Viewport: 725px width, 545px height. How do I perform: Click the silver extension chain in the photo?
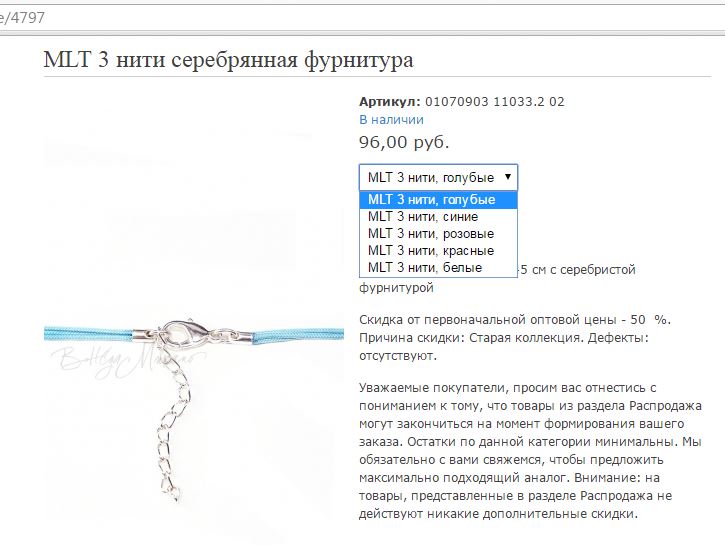click(172, 425)
